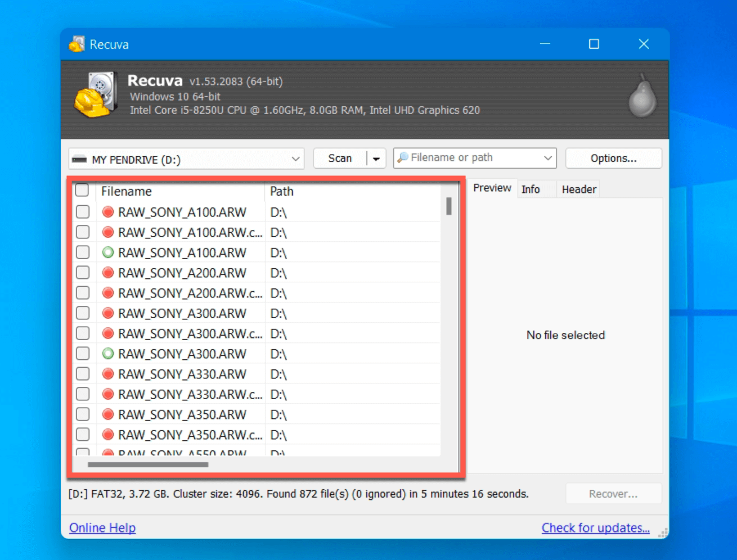
Task: Click red status dot of red-marked RAW_SONY_A300.ARW
Action: (x=108, y=313)
